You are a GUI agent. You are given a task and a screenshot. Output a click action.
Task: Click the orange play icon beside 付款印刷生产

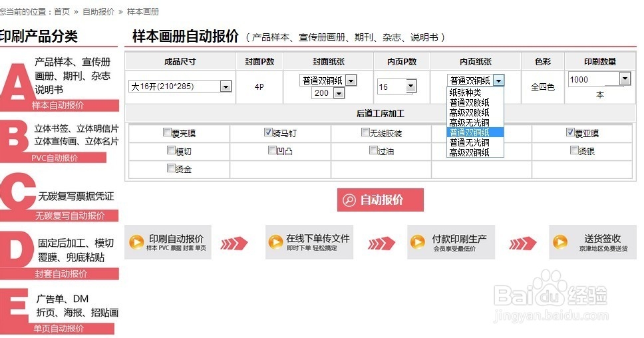tap(417, 242)
